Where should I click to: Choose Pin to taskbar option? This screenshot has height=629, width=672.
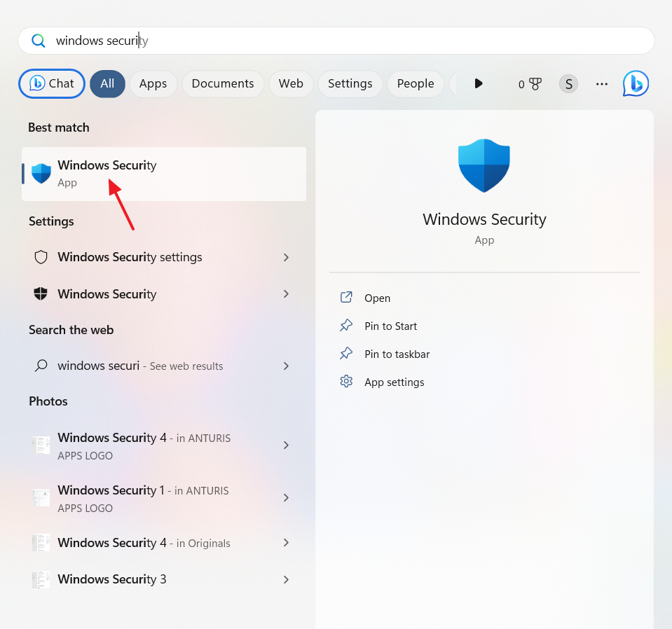tap(397, 354)
